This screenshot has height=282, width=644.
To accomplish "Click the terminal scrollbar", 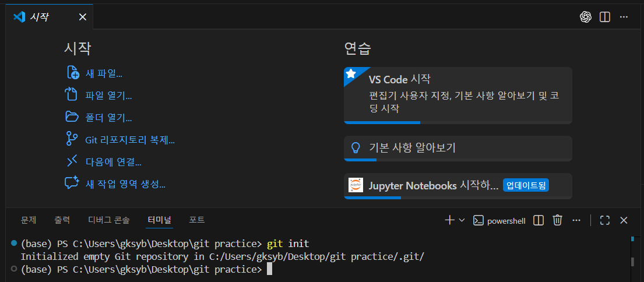I will tap(633, 262).
